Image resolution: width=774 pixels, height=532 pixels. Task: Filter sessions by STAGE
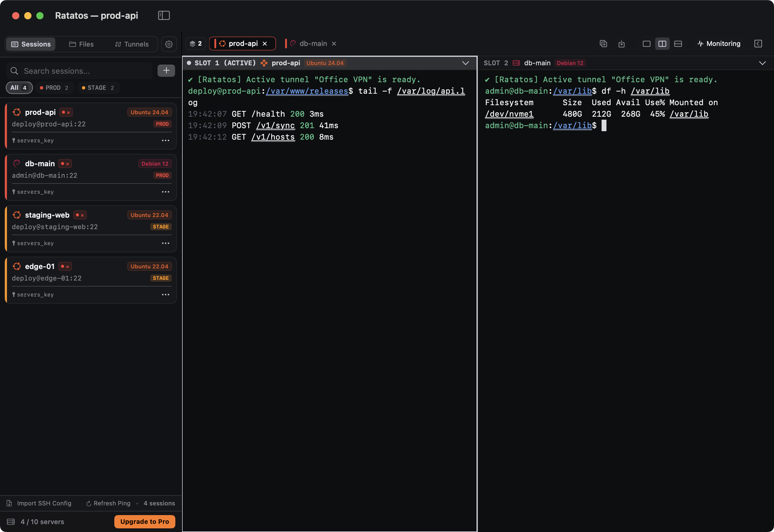[98, 88]
